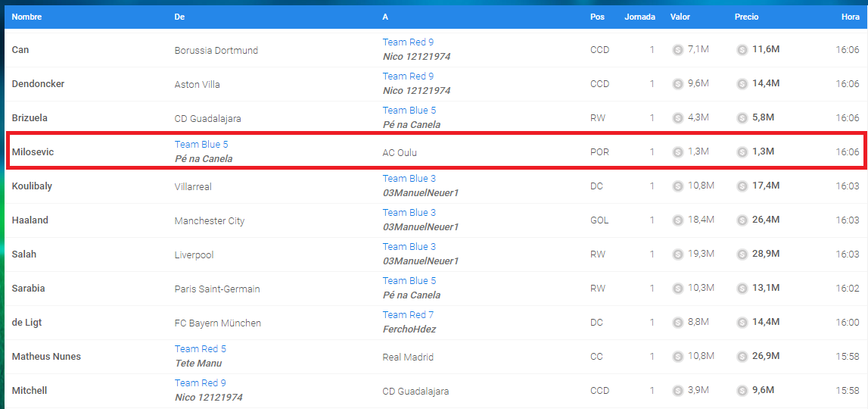The width and height of the screenshot is (868, 409).
Task: Click Jornada number in Dendoncker's row
Action: click(x=652, y=84)
